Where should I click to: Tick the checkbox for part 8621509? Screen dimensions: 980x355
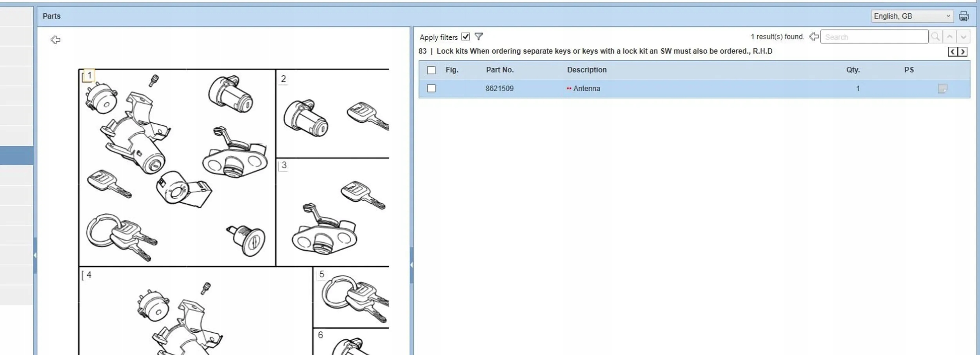click(431, 89)
